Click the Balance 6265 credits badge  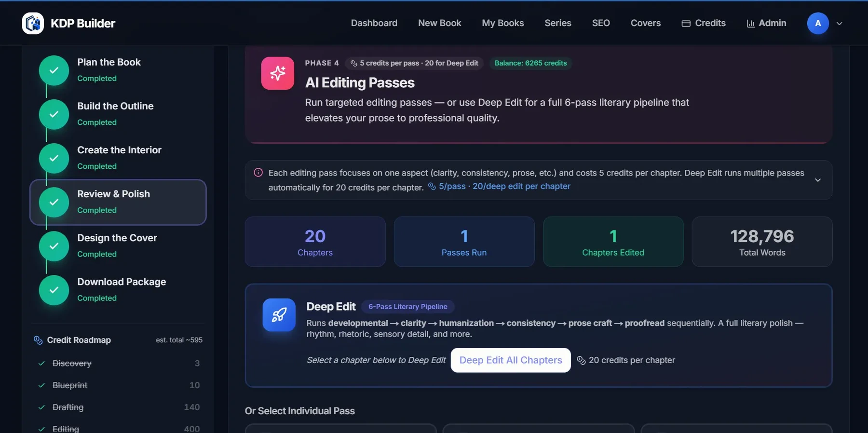click(x=530, y=63)
